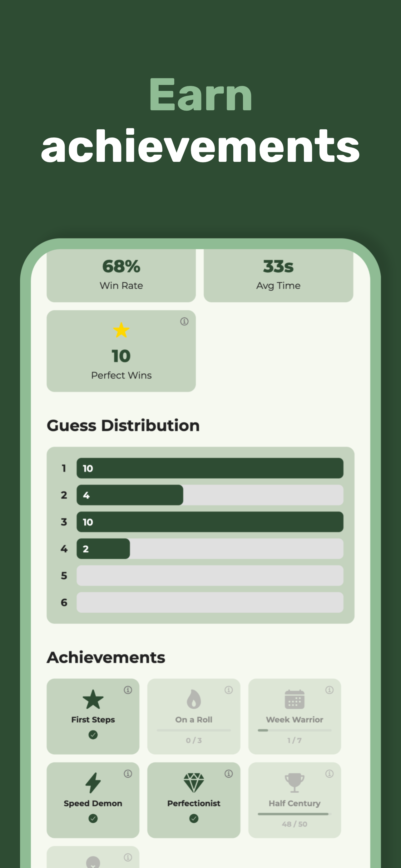Select guess distribution bar for row 2
This screenshot has width=401, height=868.
210,495
